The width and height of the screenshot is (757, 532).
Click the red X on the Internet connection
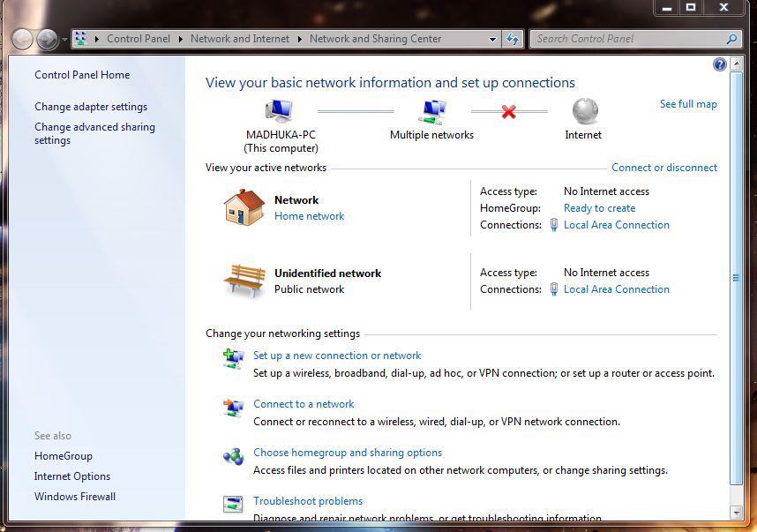point(506,112)
